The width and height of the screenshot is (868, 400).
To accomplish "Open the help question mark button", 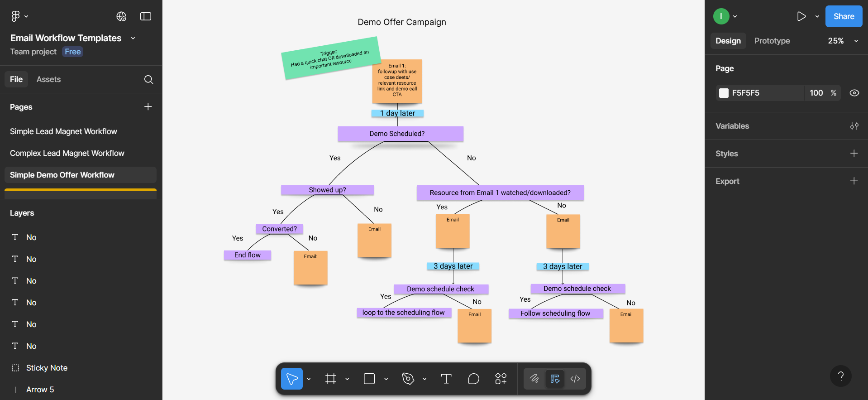I will coord(840,376).
